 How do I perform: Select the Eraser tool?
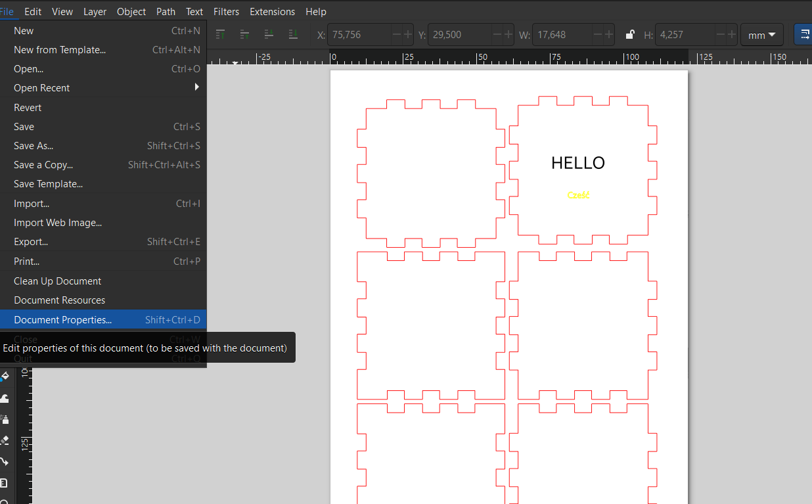tap(5, 440)
